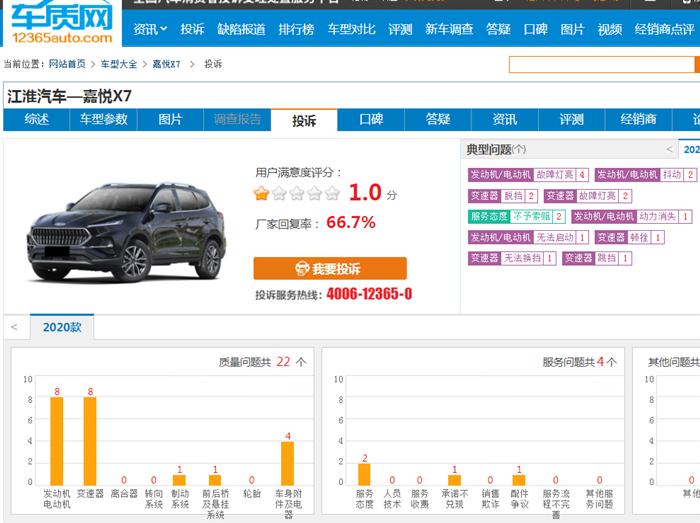Switch to the 资讯 model tab
Screen dimensions: 700x523
504,120
